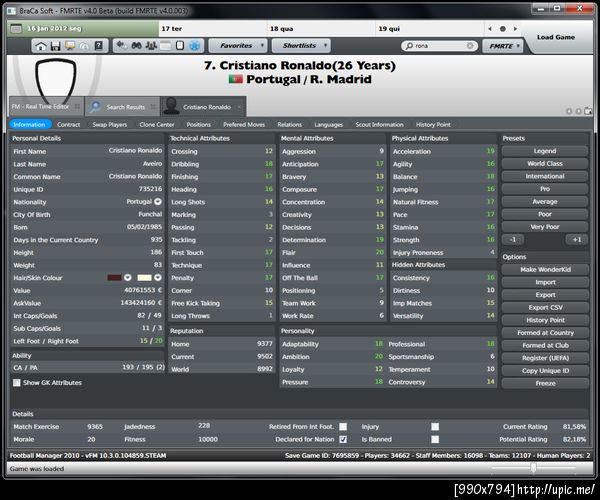Open the Clone Center tab
600x500 pixels.
coord(157,124)
